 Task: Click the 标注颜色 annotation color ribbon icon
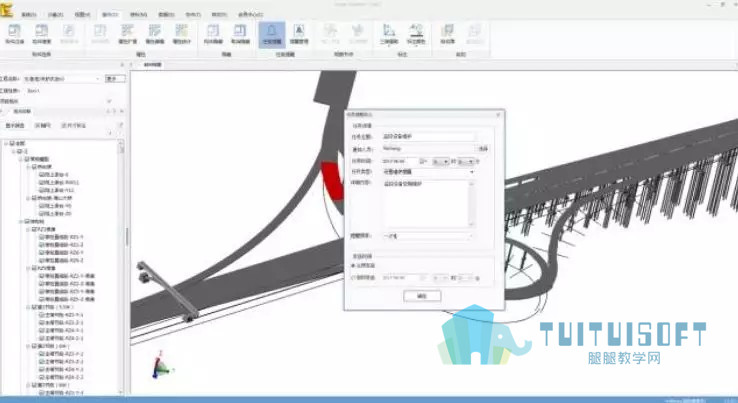416,34
